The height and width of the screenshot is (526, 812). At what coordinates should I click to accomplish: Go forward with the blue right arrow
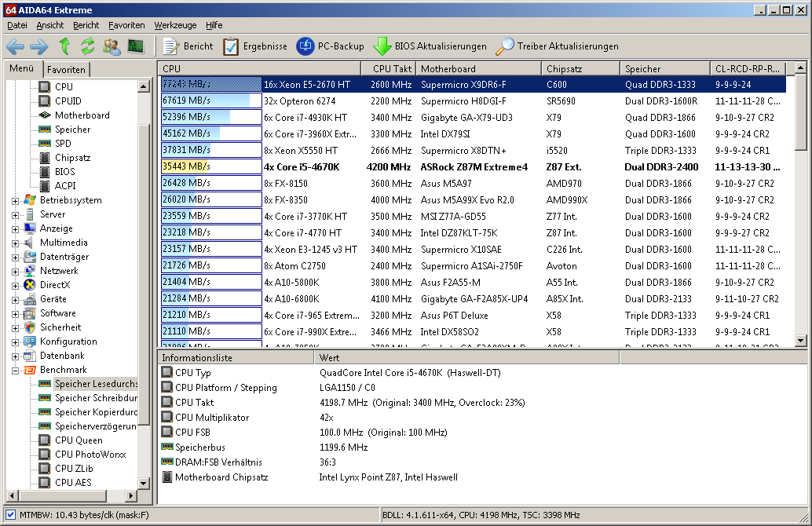coord(39,46)
